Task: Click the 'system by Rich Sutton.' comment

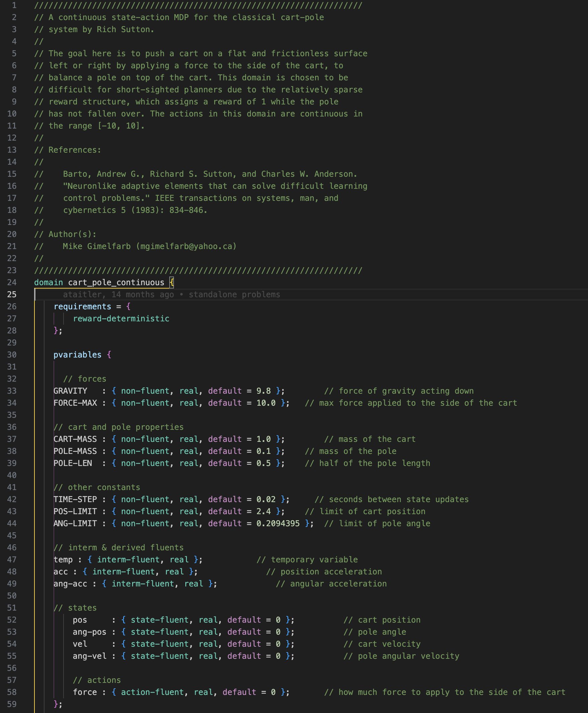Action: [102, 29]
